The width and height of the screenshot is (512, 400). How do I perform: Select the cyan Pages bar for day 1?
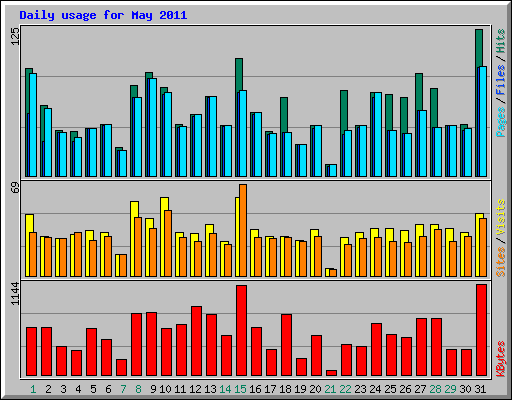tap(33, 125)
